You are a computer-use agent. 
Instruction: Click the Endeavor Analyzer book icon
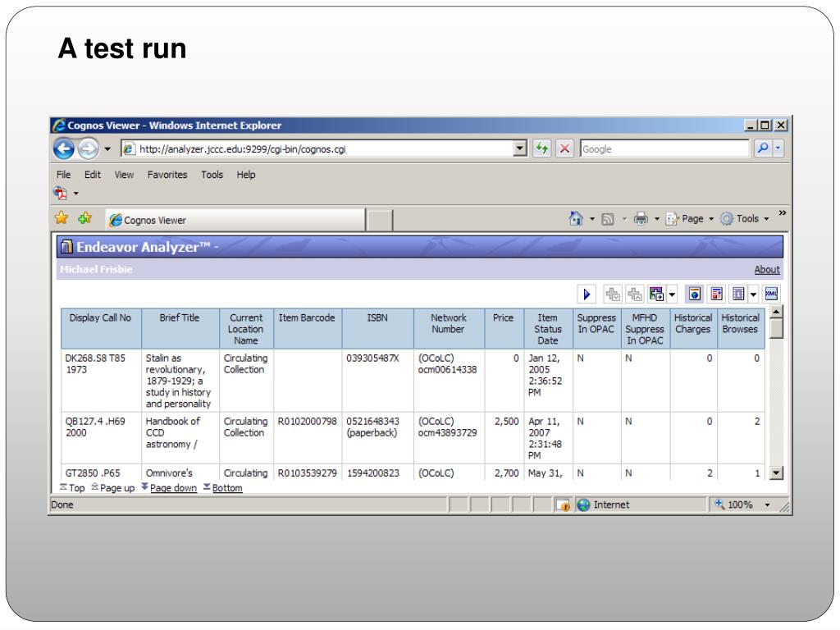pos(66,246)
